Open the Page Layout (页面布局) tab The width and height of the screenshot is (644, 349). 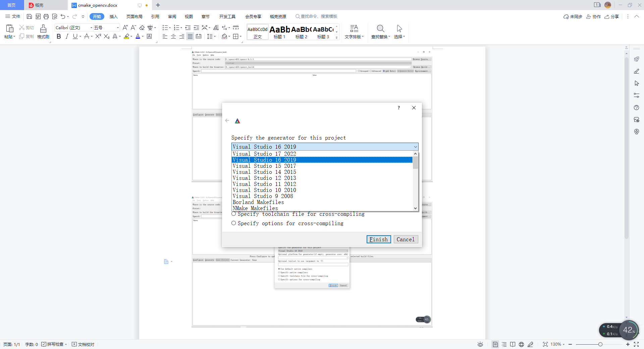pos(134,16)
